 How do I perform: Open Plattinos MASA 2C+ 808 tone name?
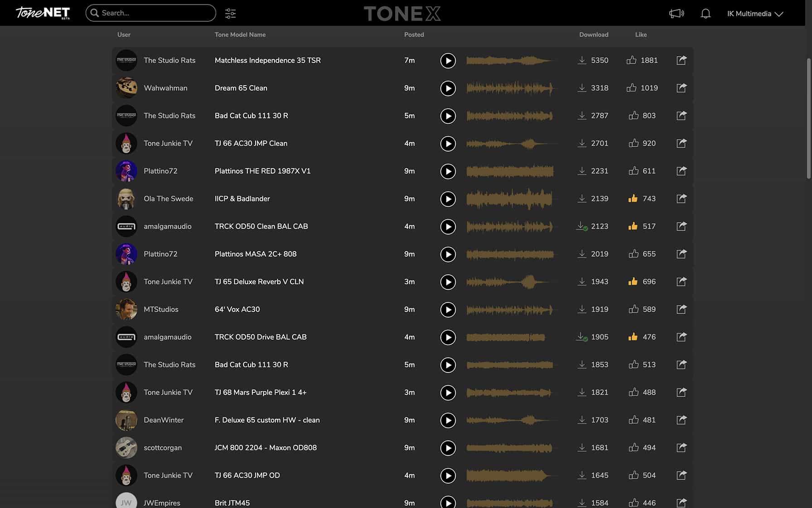click(x=256, y=254)
